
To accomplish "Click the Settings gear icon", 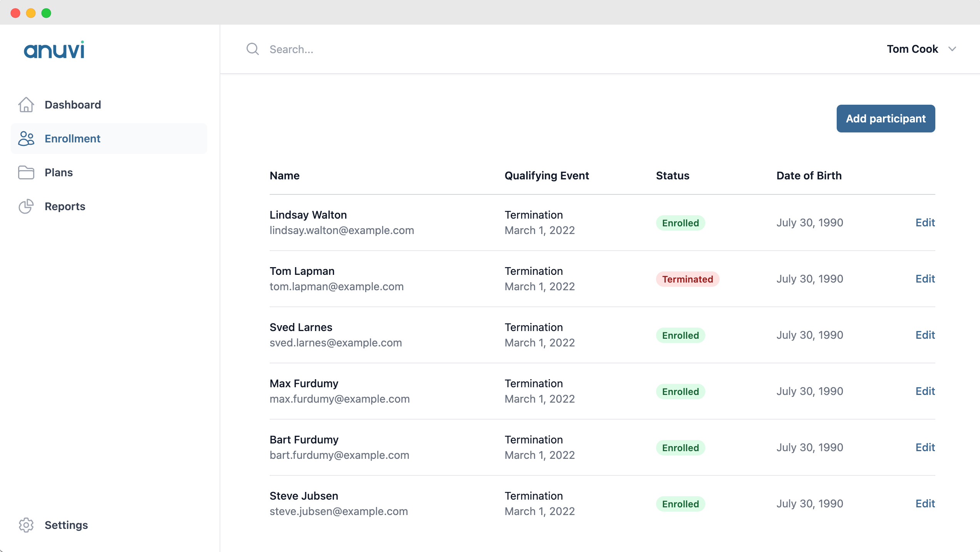I will (26, 525).
